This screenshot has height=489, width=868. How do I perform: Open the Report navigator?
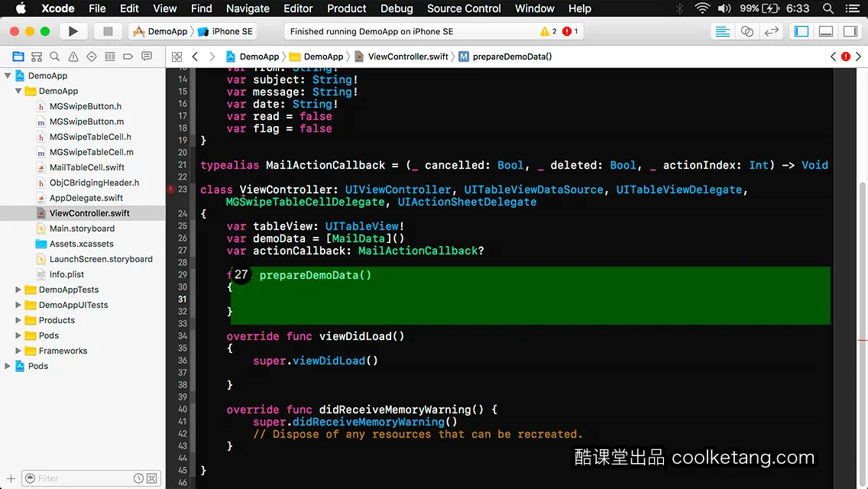click(146, 57)
